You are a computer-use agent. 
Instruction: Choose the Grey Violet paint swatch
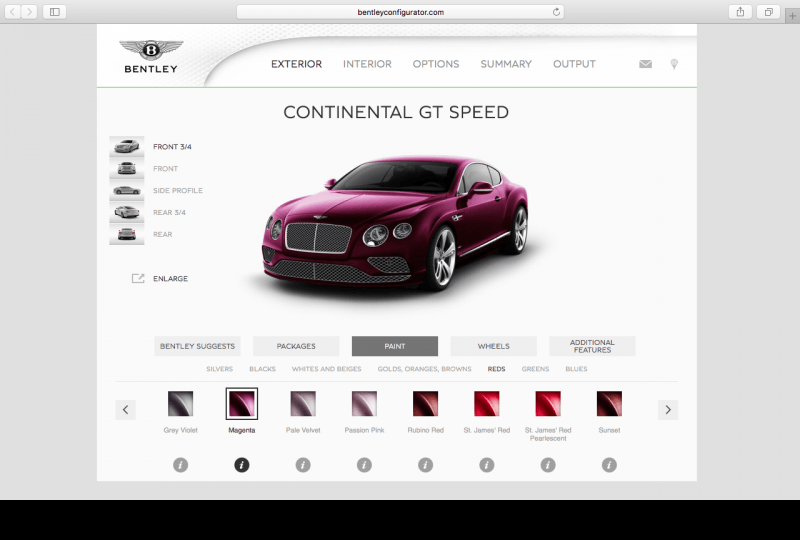(181, 404)
